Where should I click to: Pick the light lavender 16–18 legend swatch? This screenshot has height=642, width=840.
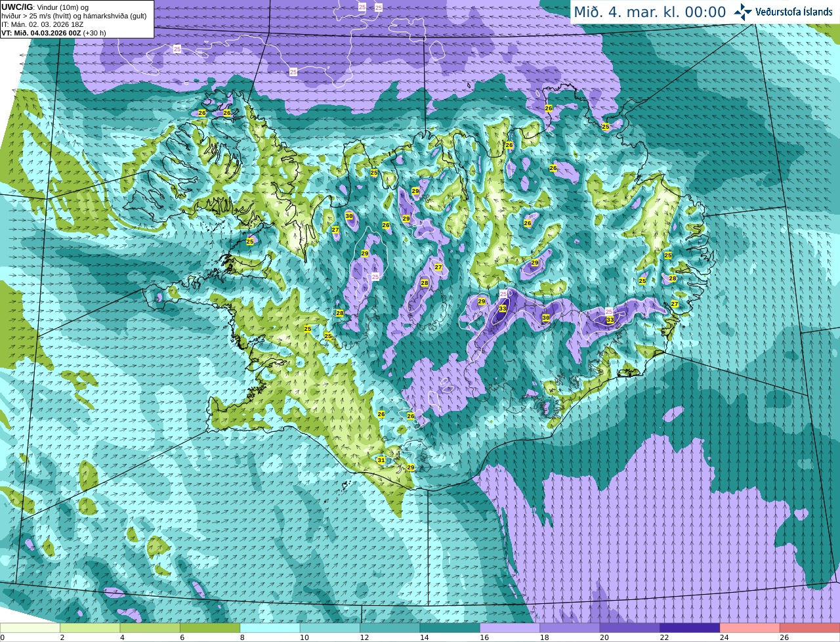510,628
